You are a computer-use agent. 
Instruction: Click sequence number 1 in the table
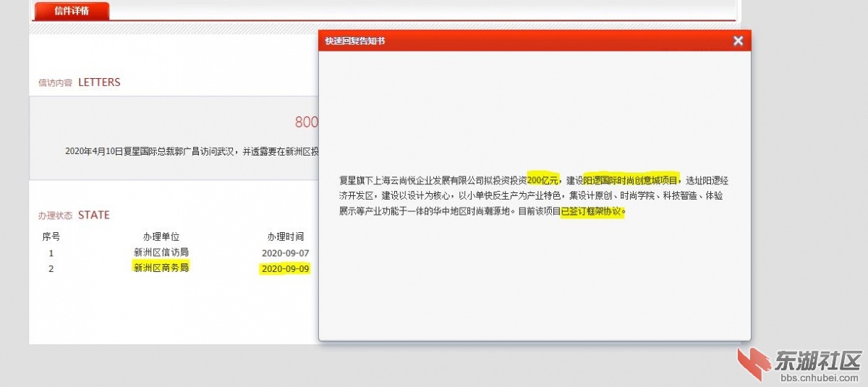51,253
